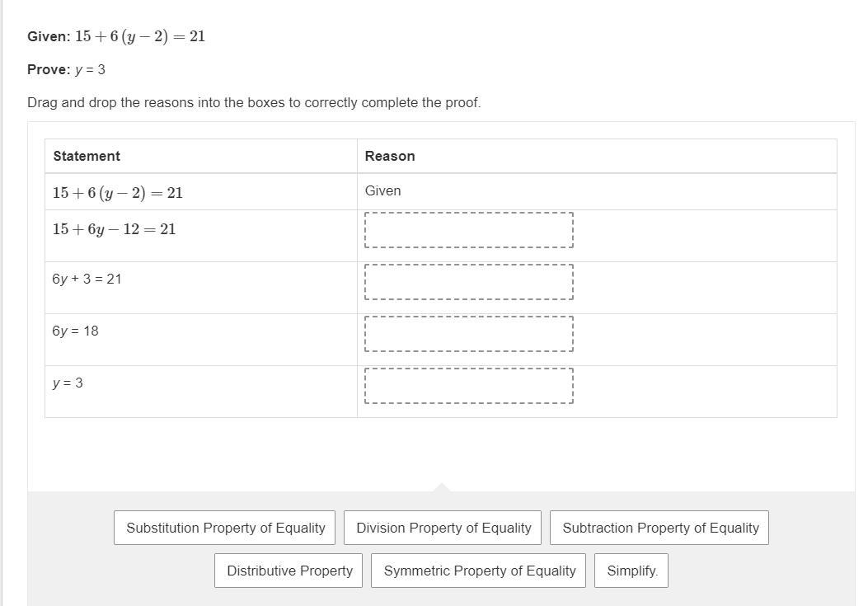Click the y = 3 statement in the table
The width and height of the screenshot is (868, 606).
[x=68, y=383]
